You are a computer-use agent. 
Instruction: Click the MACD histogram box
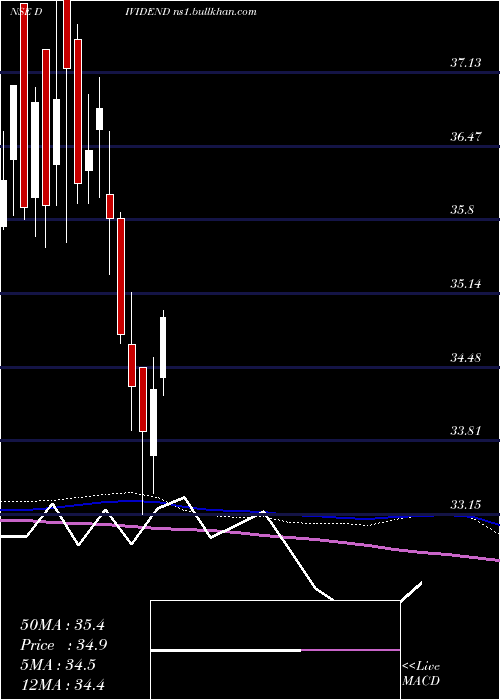pos(275,650)
